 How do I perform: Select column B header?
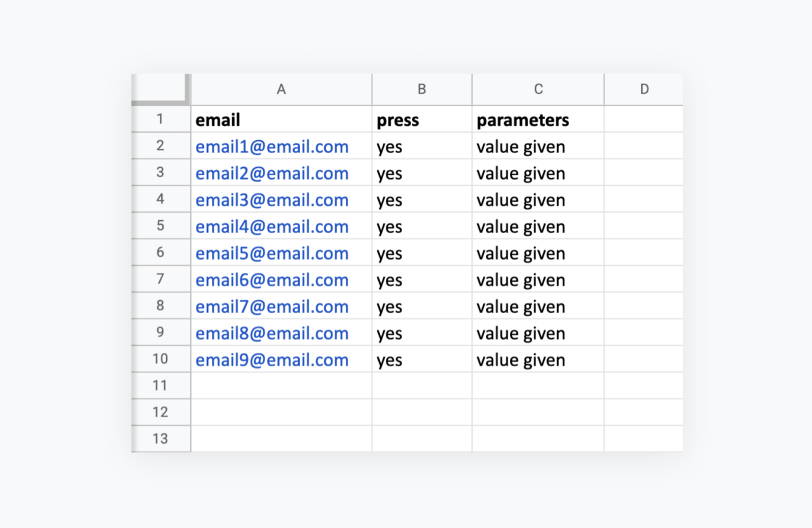(x=422, y=89)
